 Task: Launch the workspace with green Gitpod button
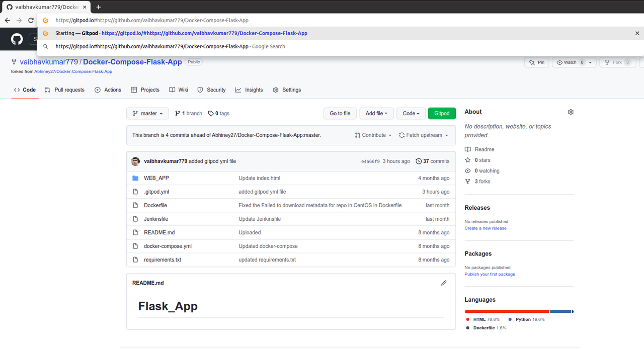point(442,114)
